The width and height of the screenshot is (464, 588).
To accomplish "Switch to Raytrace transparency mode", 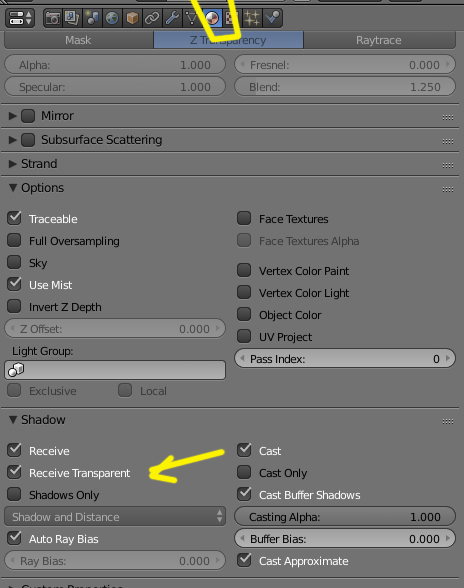I will [379, 40].
